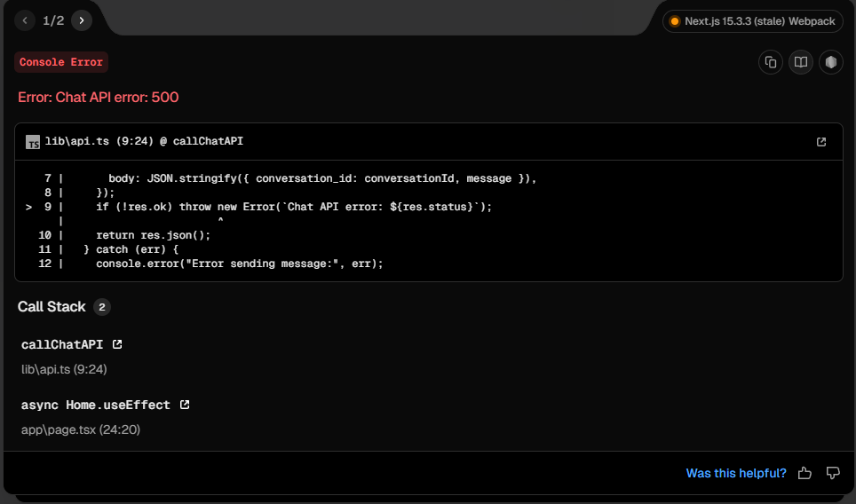
Task: Advance to the next error arrow
Action: [x=82, y=20]
